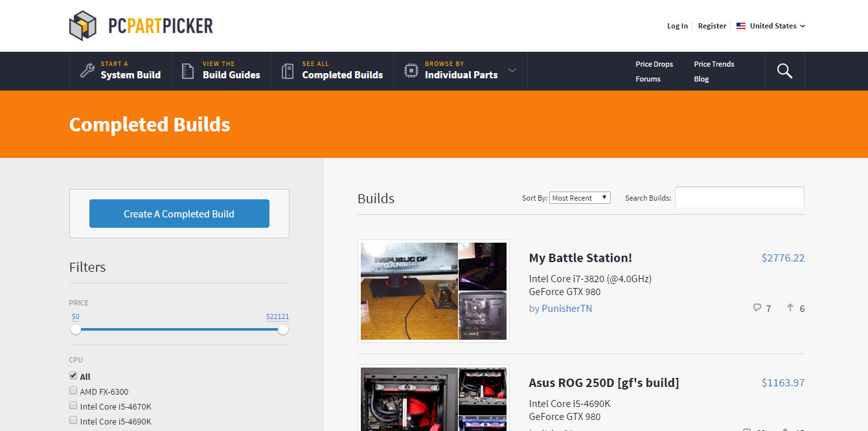Expand the Individual Parts chevron

click(x=512, y=71)
